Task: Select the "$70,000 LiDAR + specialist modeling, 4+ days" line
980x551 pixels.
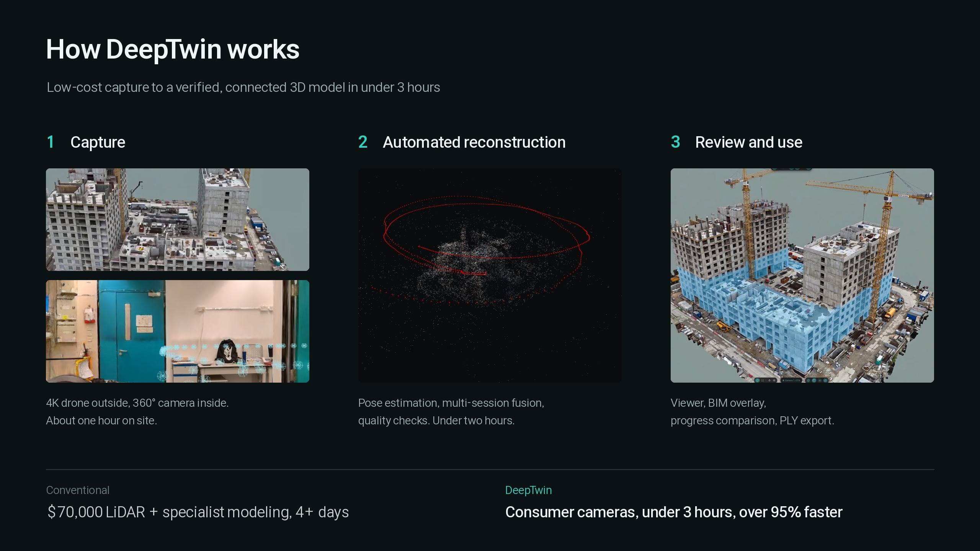Action: [198, 512]
